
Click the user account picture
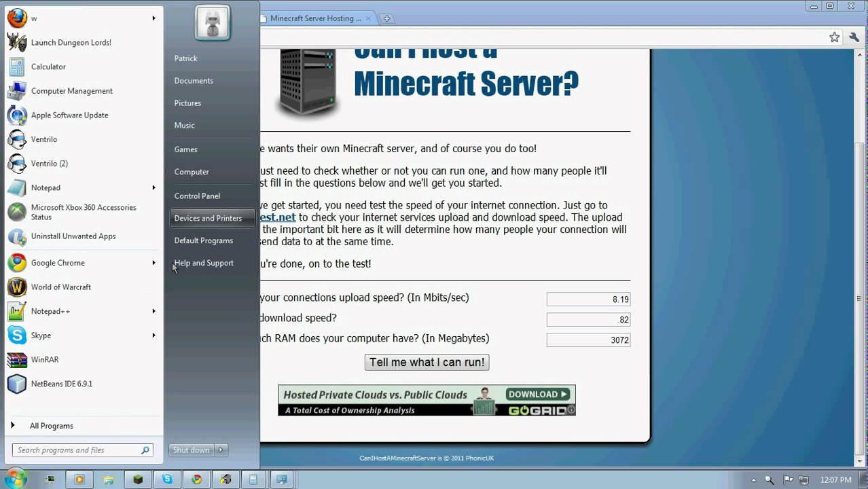pos(213,22)
